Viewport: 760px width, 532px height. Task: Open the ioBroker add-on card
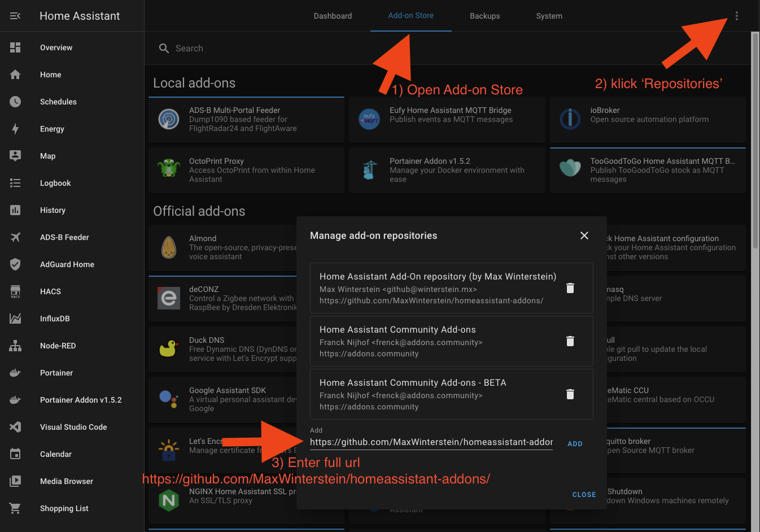point(647,120)
